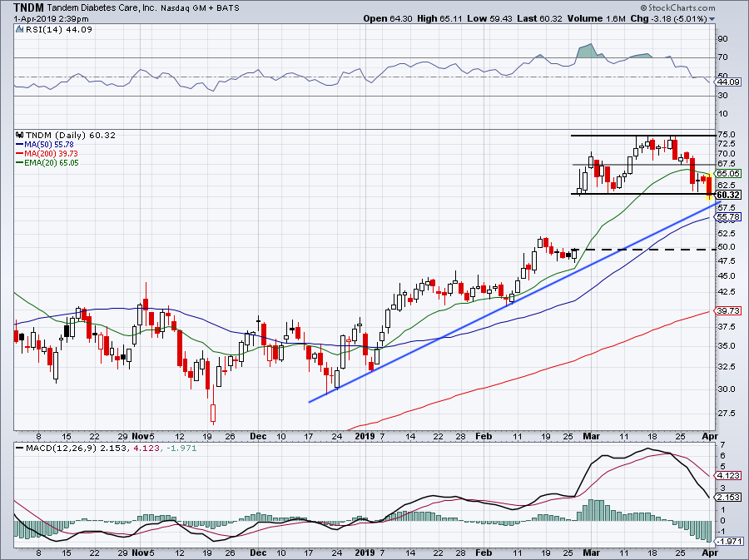Click the 60.32 last price tag on axis
The image size is (749, 560).
pyautogui.click(x=728, y=195)
